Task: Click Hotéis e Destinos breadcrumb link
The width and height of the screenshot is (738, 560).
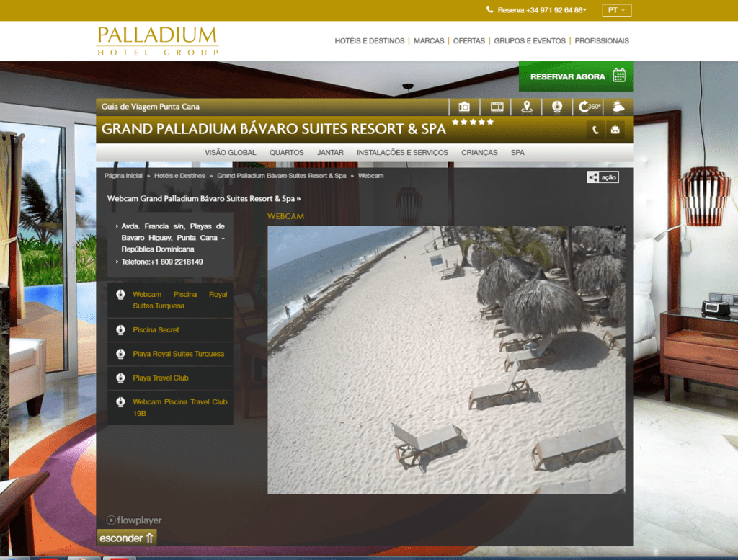Action: pos(179,176)
